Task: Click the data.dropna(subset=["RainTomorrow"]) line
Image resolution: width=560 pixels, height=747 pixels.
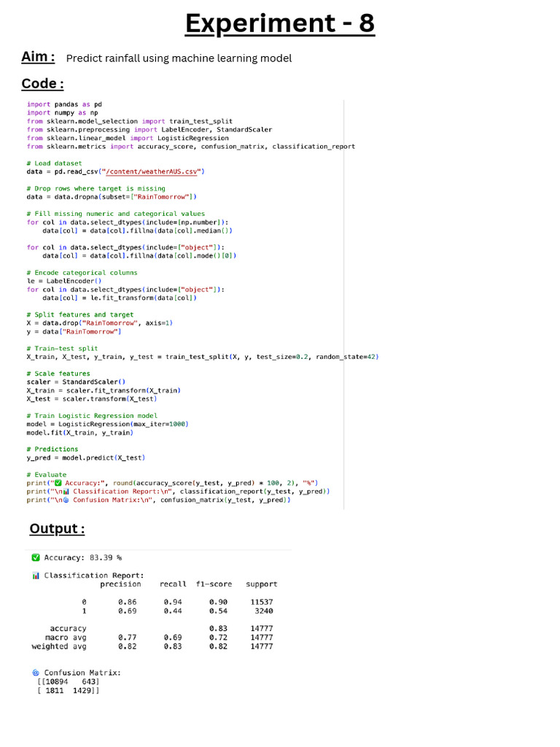Action: 112,197
